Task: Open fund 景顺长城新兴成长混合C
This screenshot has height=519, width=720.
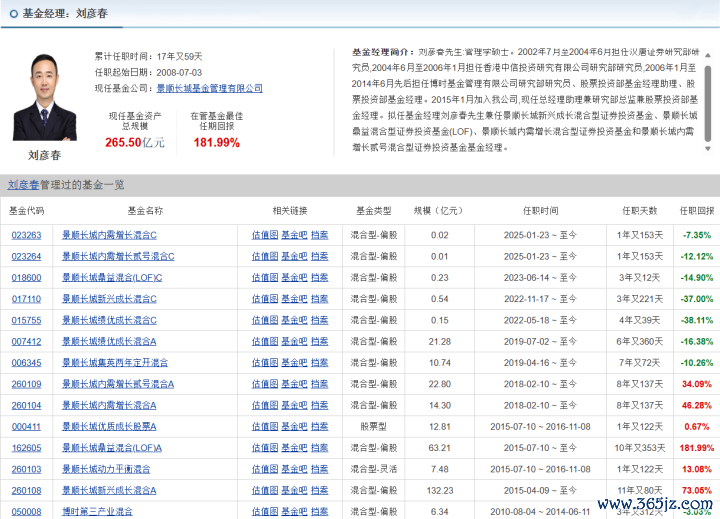Action: click(109, 299)
